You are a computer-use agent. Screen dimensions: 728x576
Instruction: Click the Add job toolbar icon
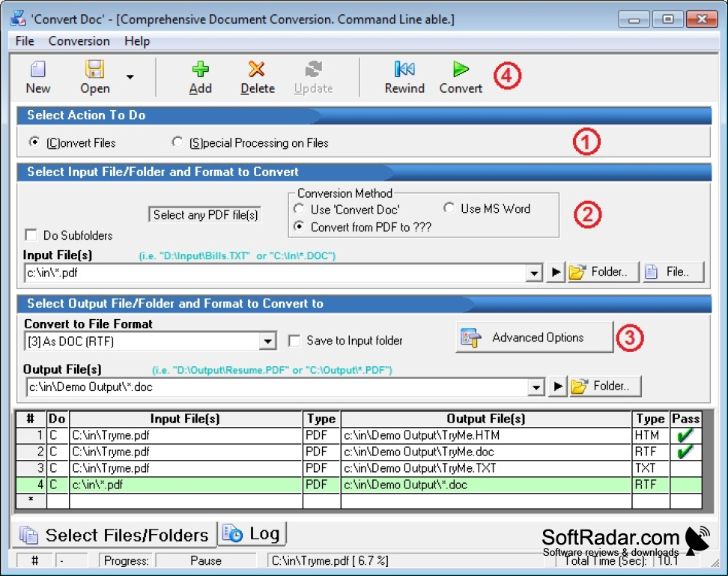(x=200, y=69)
